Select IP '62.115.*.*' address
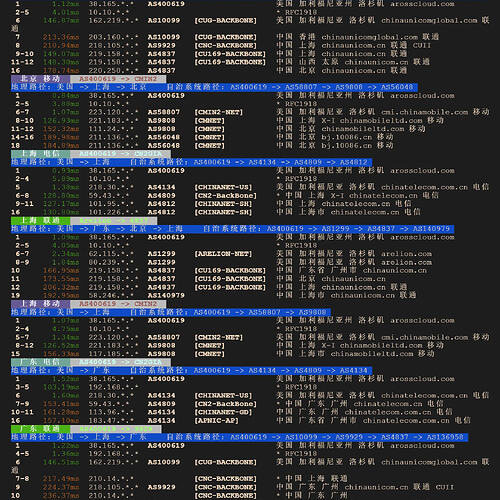Viewport: 500px width, 500px height. (x=111, y=254)
